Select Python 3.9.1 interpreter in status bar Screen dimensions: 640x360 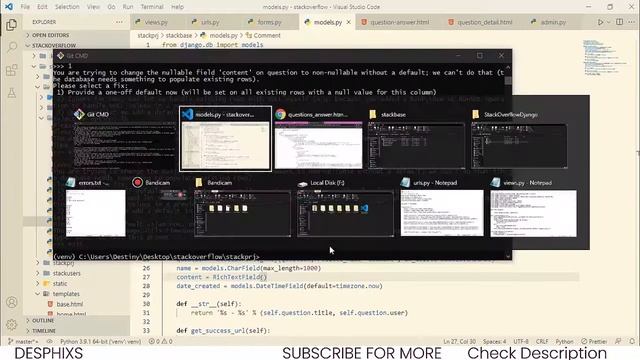point(100,341)
